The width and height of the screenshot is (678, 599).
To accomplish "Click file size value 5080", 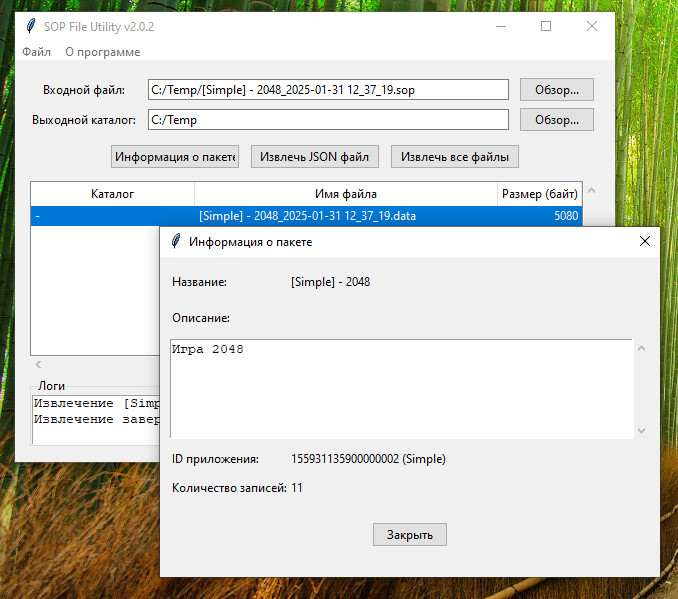I will tap(566, 216).
